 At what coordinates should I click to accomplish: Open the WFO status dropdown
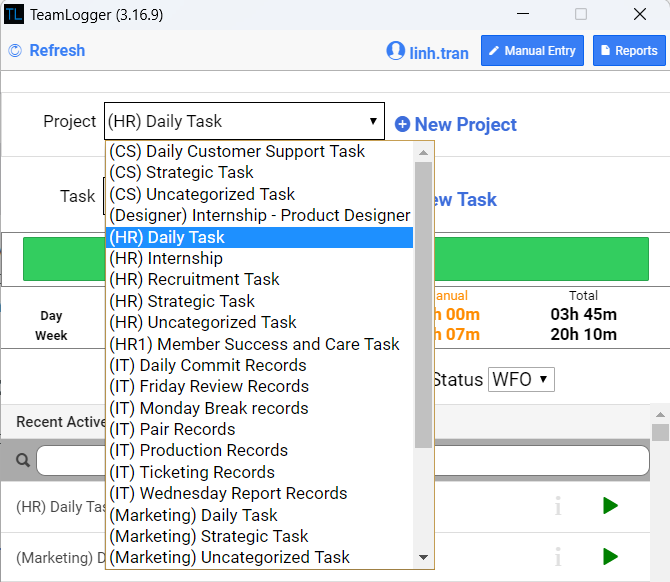click(x=520, y=379)
